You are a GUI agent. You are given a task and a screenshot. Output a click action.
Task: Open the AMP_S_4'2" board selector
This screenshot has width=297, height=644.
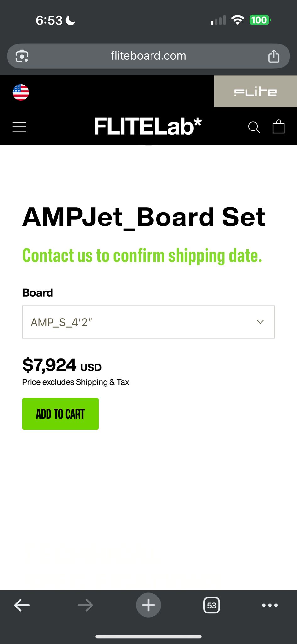(x=148, y=322)
